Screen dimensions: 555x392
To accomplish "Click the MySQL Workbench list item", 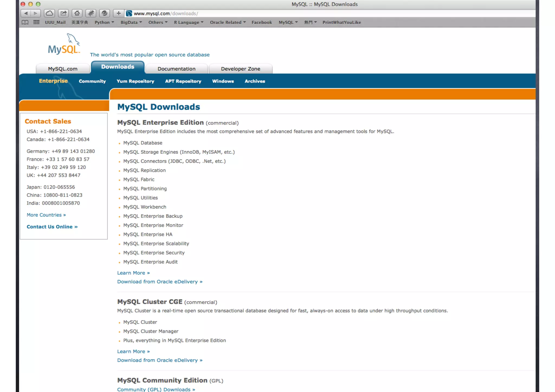I will [145, 207].
